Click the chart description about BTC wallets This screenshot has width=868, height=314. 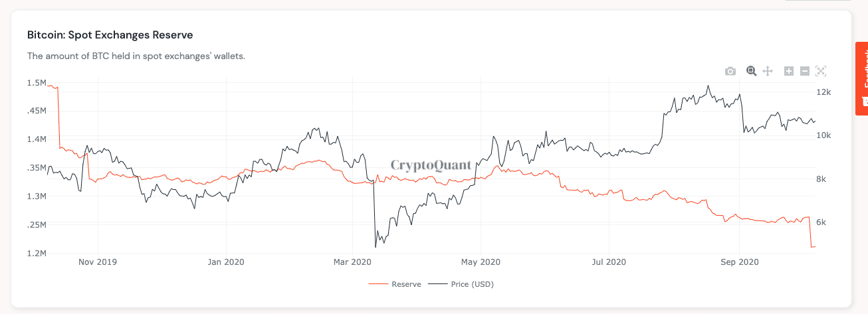[x=136, y=56]
